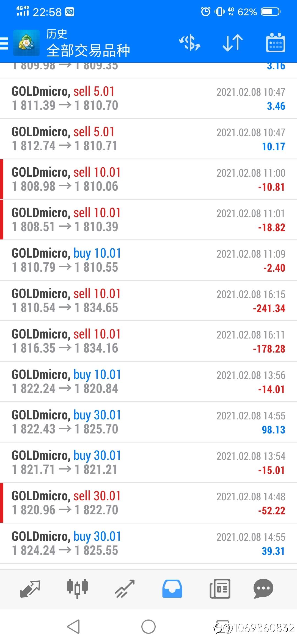297x644 pixels.
Task: Open the sort order arrows
Action: (x=232, y=43)
